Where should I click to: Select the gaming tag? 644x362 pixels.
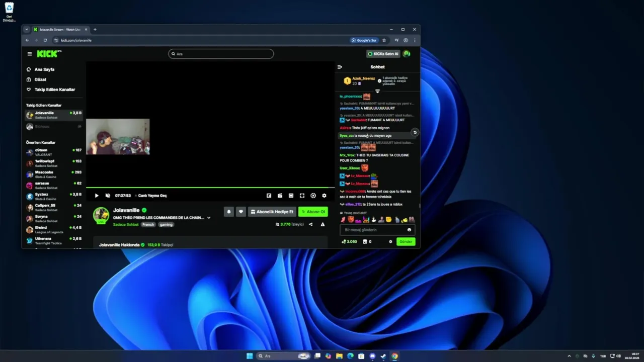tap(166, 224)
